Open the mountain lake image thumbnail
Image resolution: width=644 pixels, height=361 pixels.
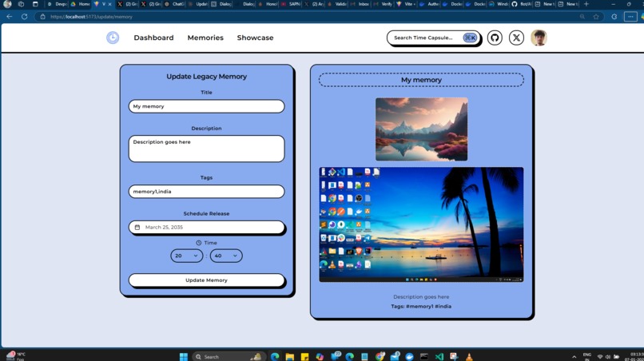[421, 129]
